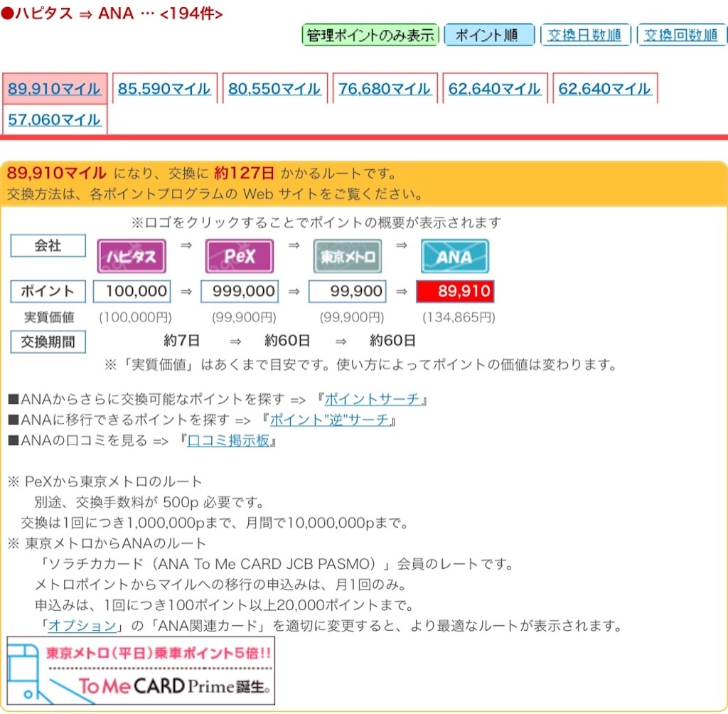
Task: Click the 999,000 PeX point value
Action: 240,292
